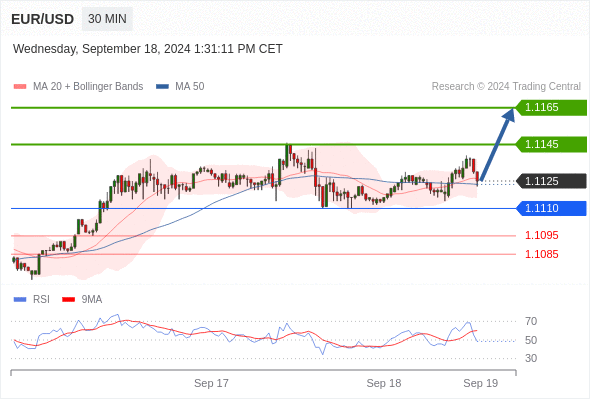Select the green 1.1145 resistance tag
Viewport: 590px width, 400px height.
coord(551,144)
